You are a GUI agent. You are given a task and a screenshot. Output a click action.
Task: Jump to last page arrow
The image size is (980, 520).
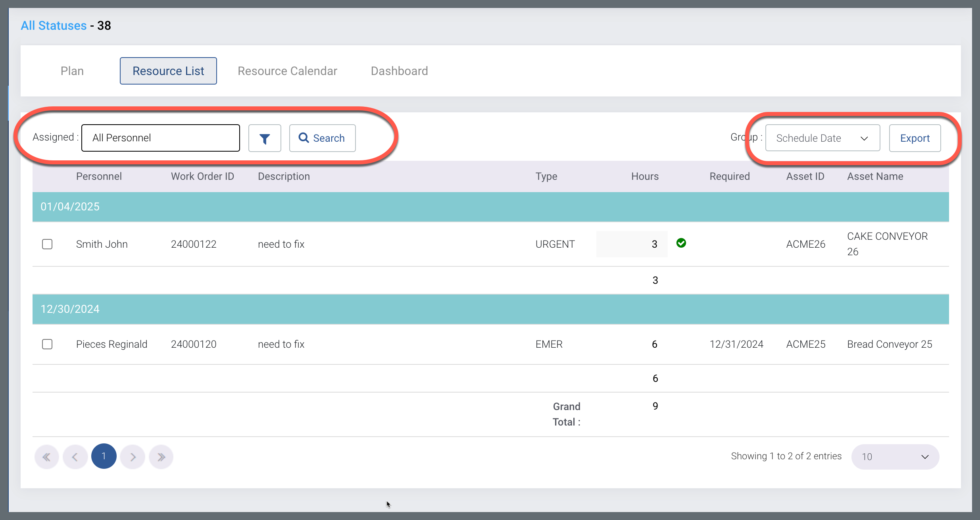161,457
